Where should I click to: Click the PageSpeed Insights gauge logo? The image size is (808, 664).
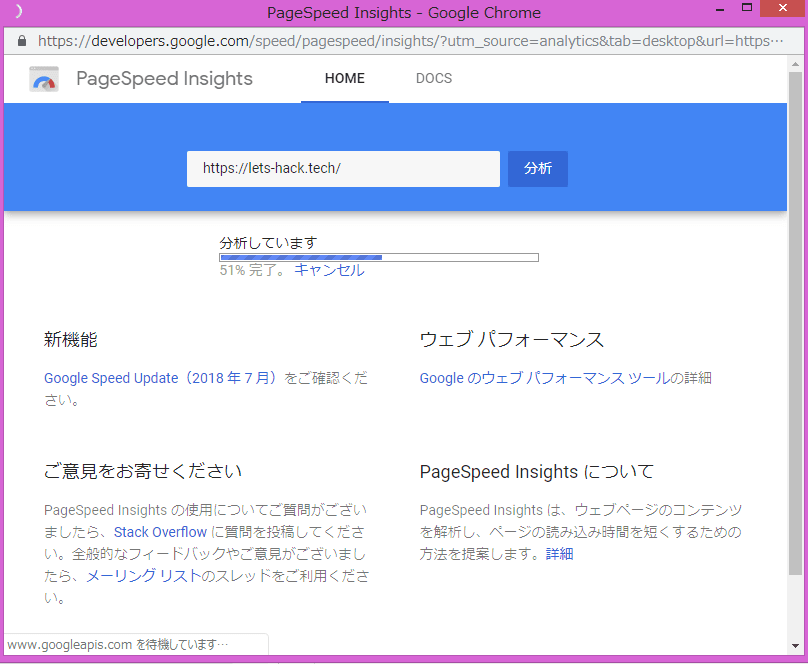[x=44, y=79]
